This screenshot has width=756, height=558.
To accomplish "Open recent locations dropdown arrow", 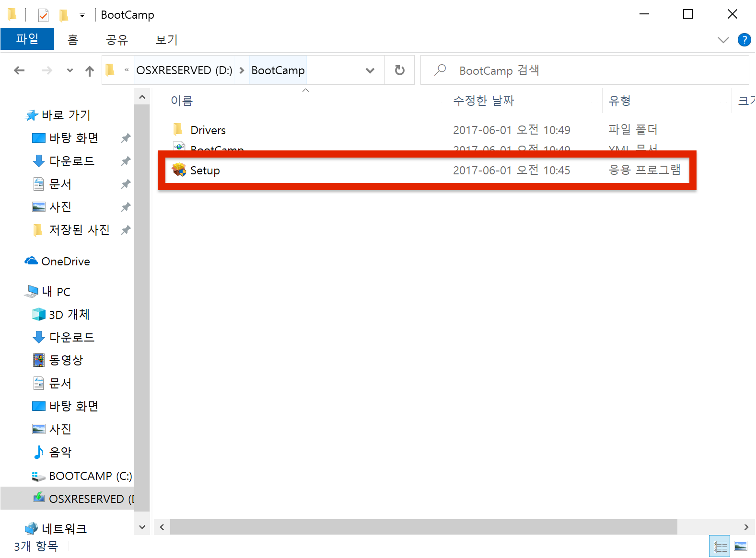I will [70, 70].
